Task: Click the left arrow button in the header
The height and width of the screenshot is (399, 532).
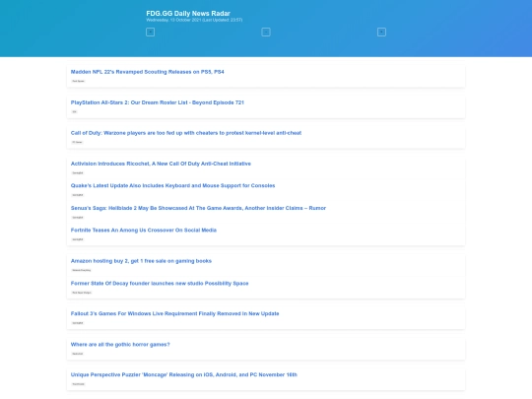Action: [150, 32]
